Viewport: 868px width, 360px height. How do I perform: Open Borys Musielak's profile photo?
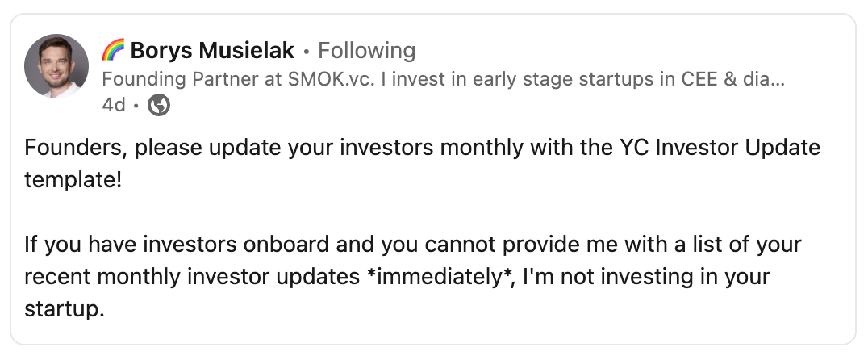coord(56,66)
